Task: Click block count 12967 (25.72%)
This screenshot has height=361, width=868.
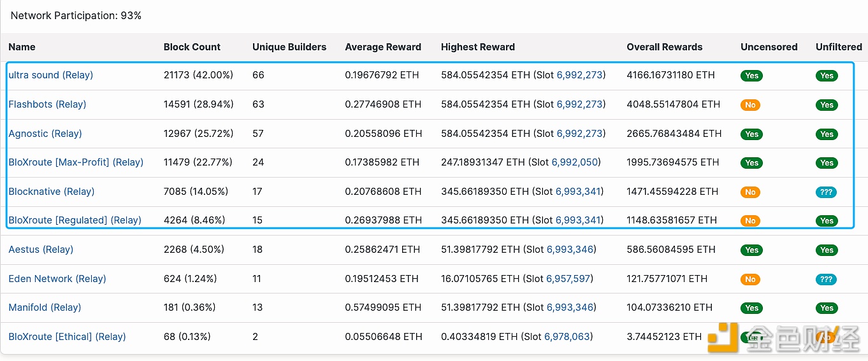Action: pos(199,134)
